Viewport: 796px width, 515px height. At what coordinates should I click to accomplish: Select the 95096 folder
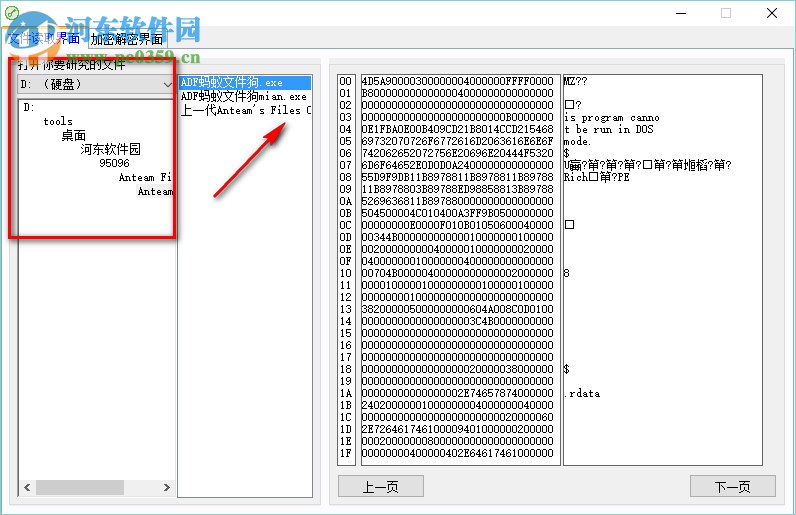[x=114, y=163]
